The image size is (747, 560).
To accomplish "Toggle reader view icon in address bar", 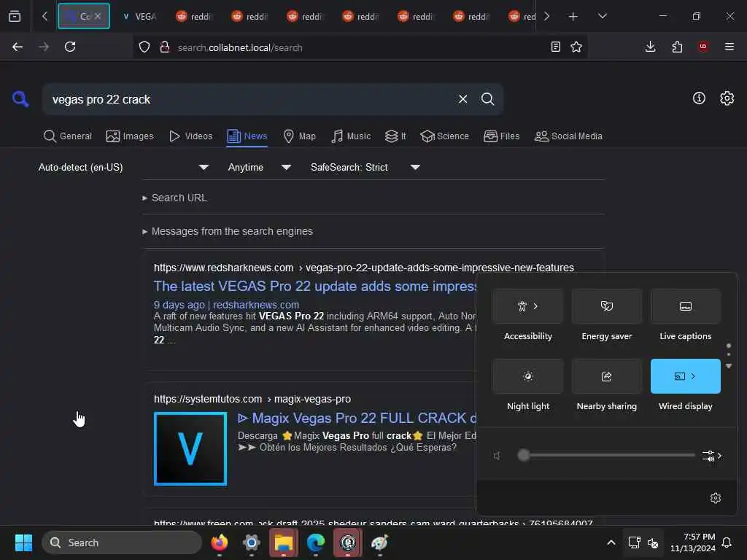I will click(x=555, y=47).
